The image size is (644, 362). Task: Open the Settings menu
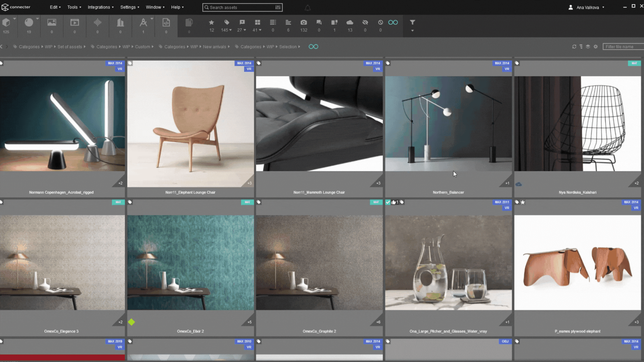click(x=130, y=7)
